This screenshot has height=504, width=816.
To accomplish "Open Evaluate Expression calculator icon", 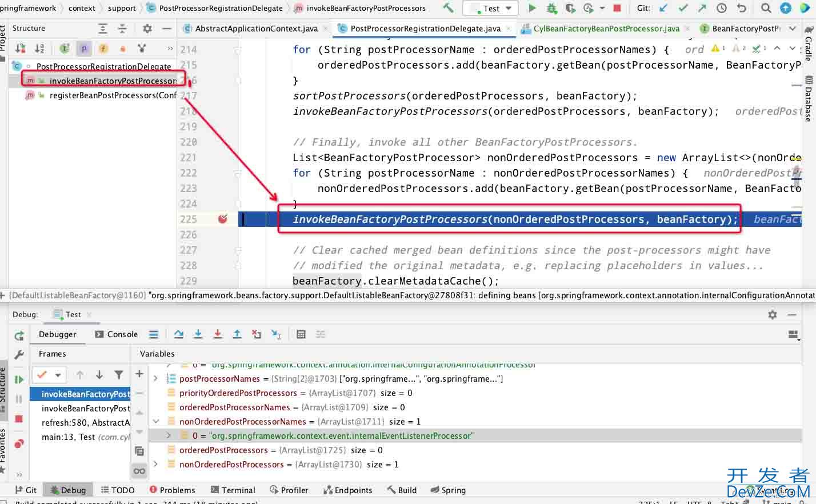I will tap(301, 334).
